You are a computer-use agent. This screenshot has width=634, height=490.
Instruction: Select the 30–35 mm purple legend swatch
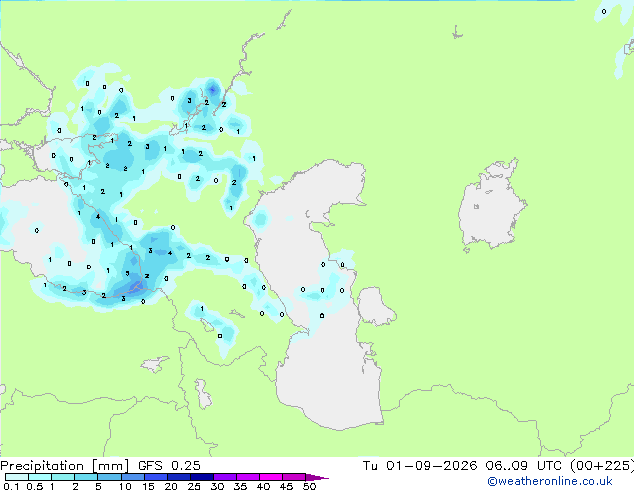point(225,477)
